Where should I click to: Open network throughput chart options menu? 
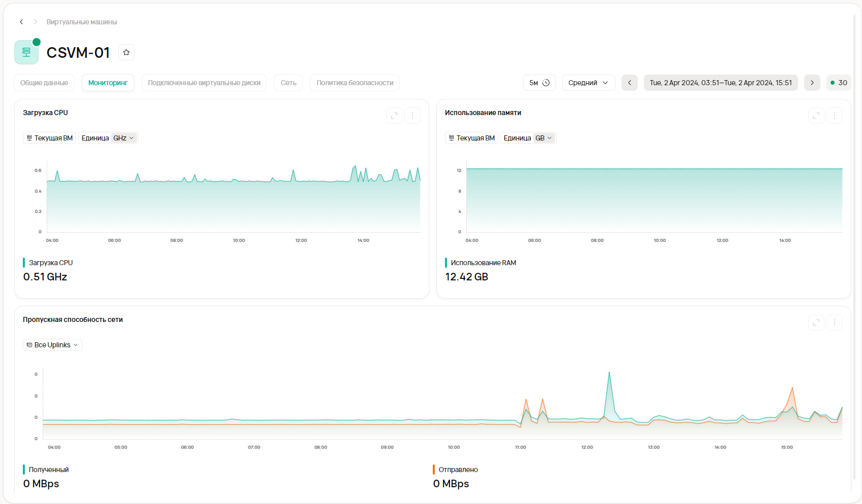834,322
